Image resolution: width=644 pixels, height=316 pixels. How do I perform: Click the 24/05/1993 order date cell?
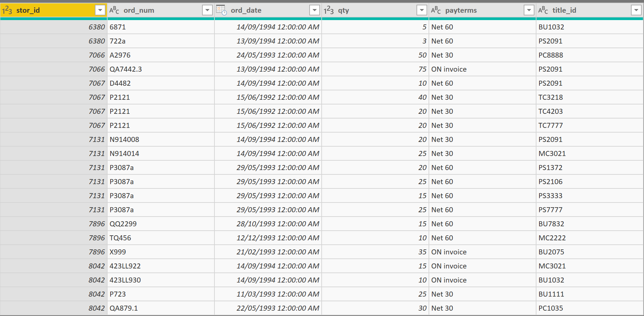click(x=277, y=55)
